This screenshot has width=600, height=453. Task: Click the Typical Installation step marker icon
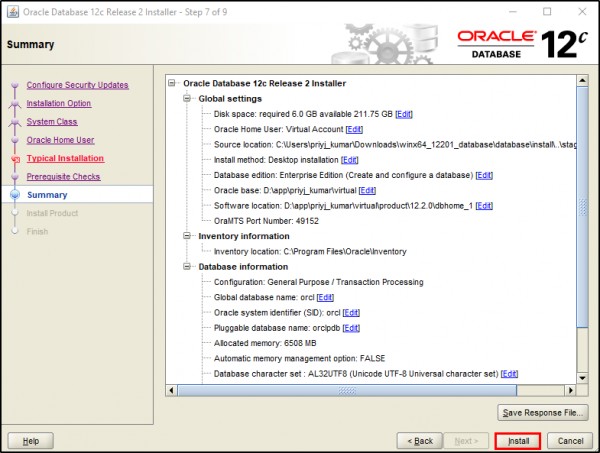coord(15,159)
